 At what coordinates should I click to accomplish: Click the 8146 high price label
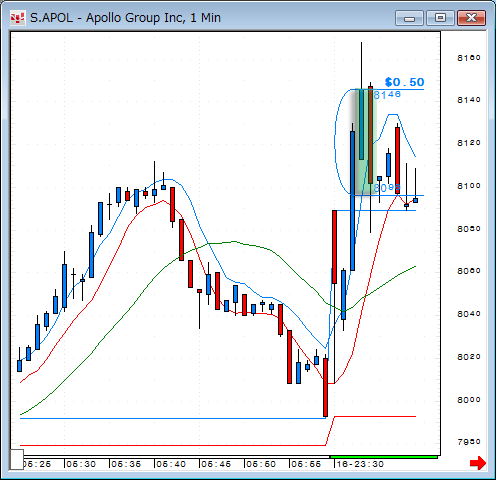(x=387, y=95)
